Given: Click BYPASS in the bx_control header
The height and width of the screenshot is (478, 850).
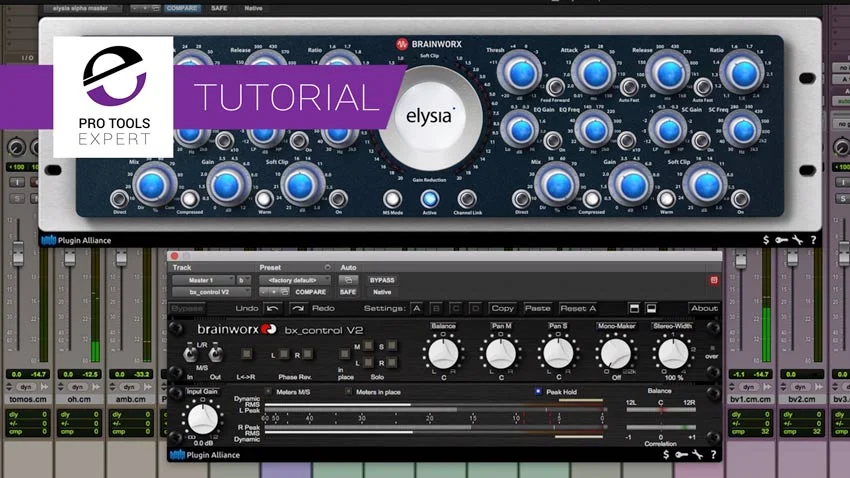Looking at the screenshot, I should coord(382,280).
